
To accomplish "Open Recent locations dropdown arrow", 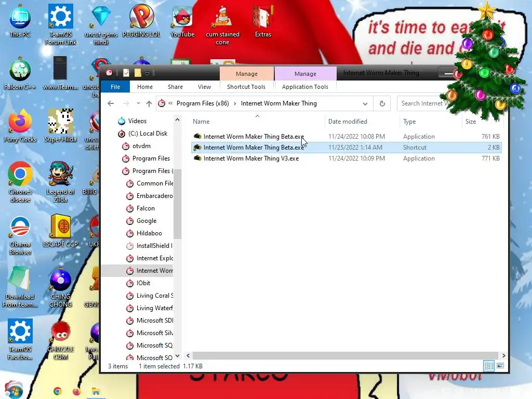I will (138, 103).
